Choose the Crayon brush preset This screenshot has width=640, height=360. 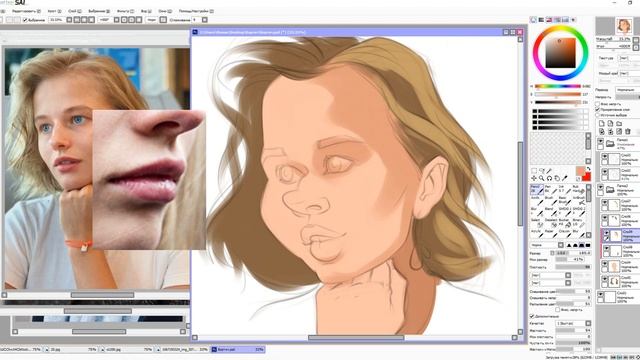pos(564,234)
